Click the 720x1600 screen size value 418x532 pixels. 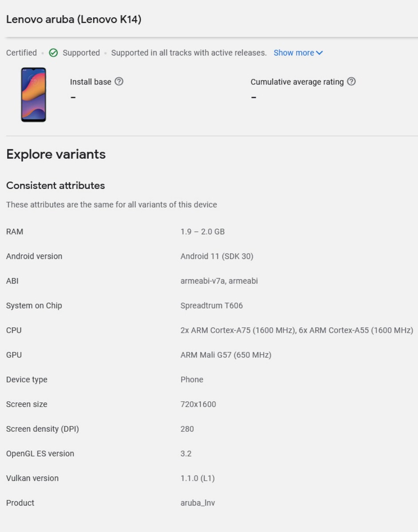coord(198,404)
